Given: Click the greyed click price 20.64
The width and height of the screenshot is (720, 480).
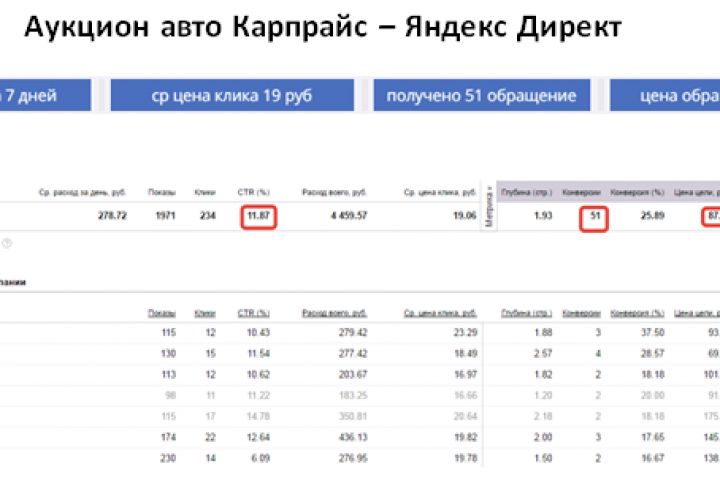Looking at the screenshot, I should click(465, 416).
